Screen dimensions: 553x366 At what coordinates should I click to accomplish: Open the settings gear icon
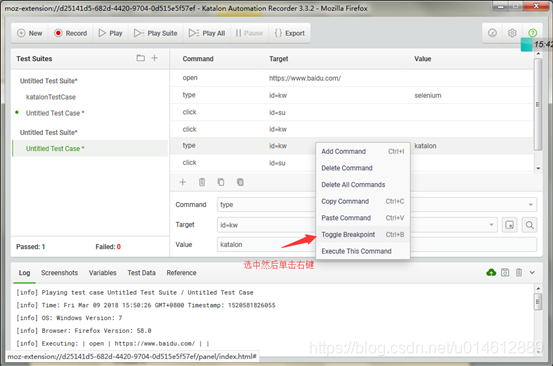512,33
